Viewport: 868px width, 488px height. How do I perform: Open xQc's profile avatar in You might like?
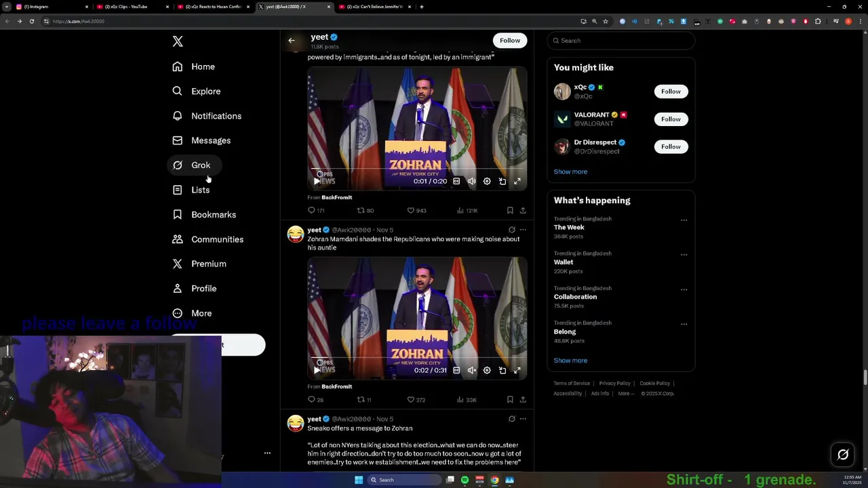point(562,91)
